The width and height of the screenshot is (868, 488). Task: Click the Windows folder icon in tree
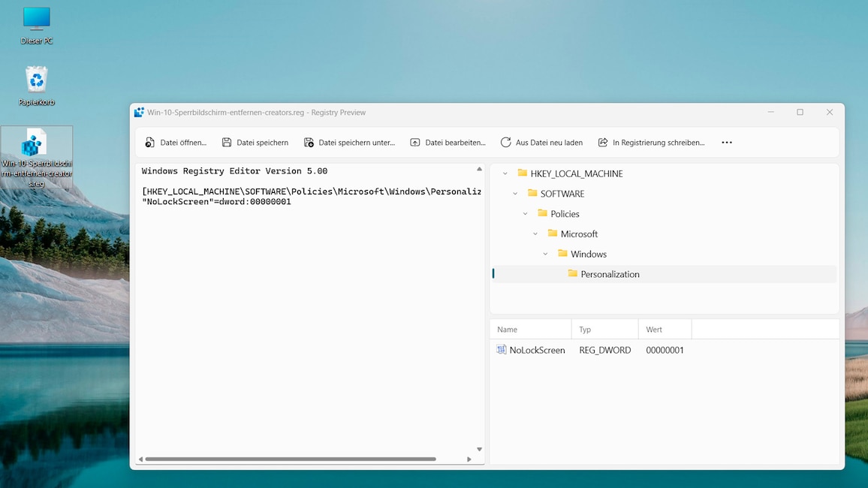(x=562, y=254)
